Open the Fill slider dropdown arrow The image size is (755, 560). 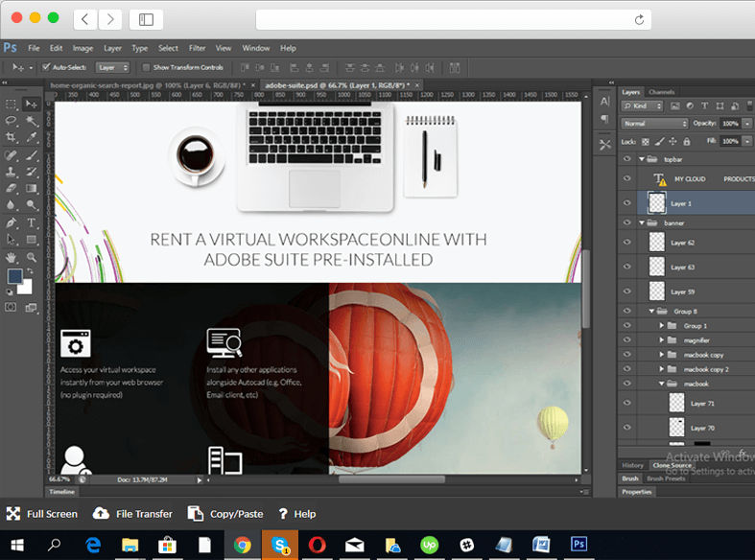point(747,142)
